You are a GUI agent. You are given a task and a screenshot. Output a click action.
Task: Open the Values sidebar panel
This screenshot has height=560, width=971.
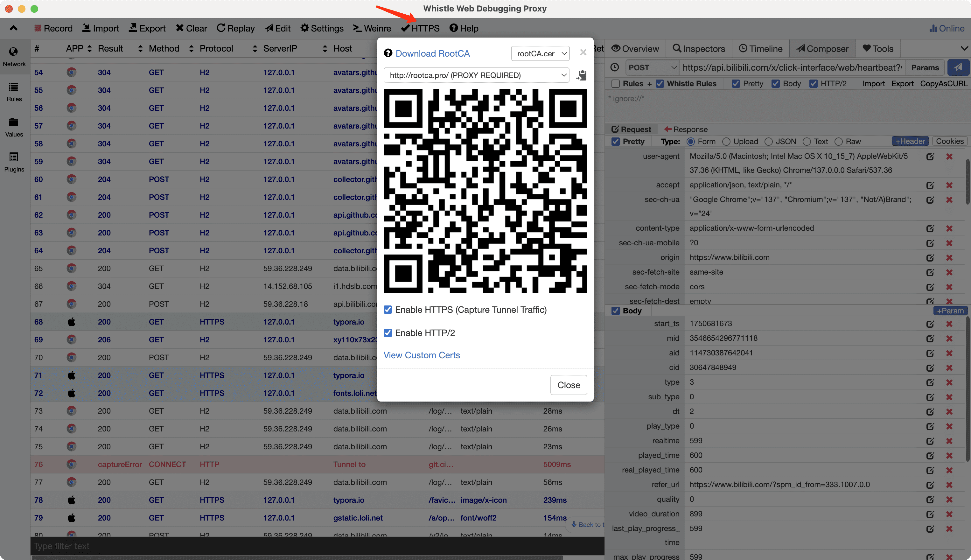pos(14,127)
